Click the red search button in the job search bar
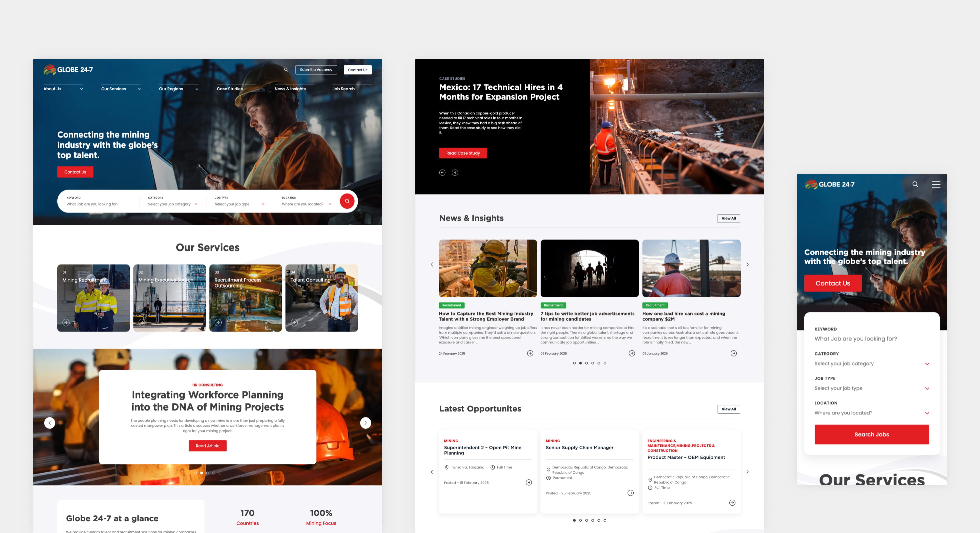Screen dimensions: 980x533 coord(347,201)
